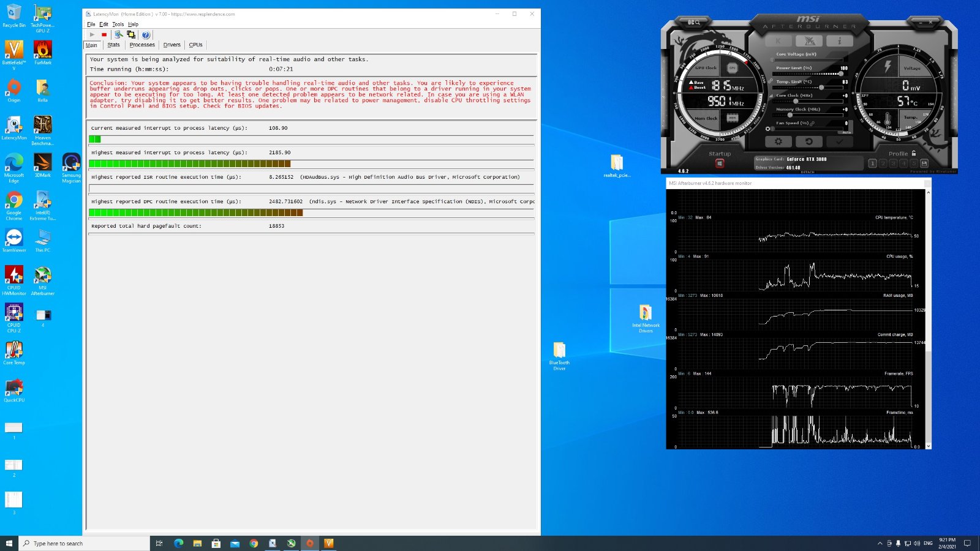Select the Main tab in LatencyMon

point(91,45)
